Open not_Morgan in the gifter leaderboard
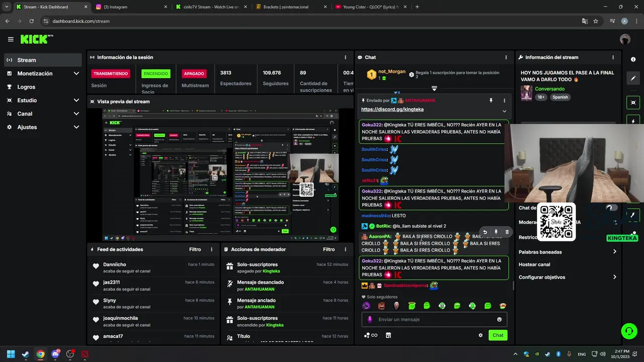 tap(391, 71)
